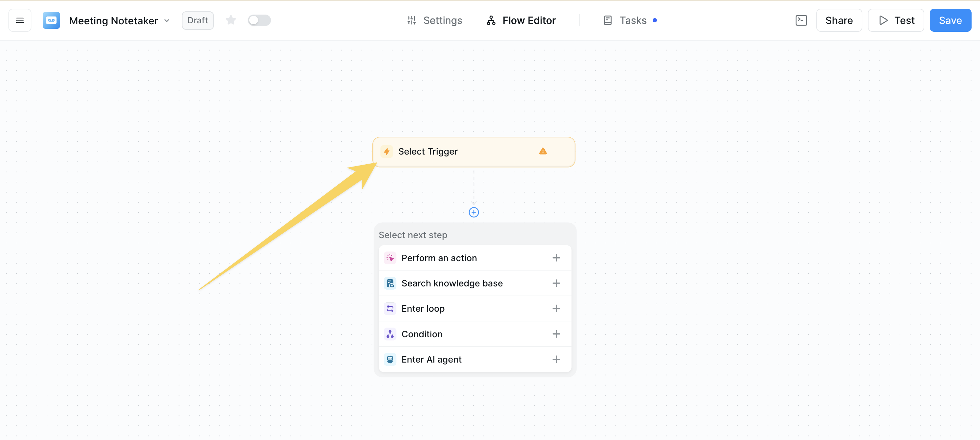Viewport: 980px width, 440px height.
Task: Enable the workflow activation toggle
Action: [x=259, y=20]
